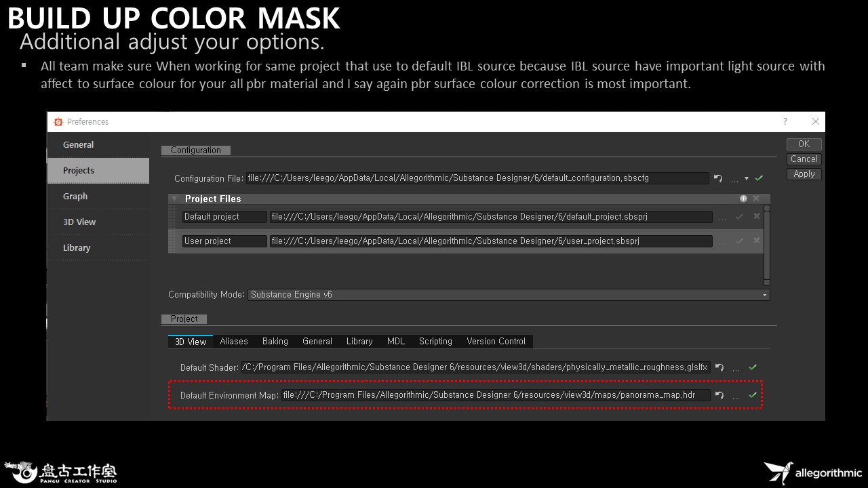Select General in the preferences sidebar
This screenshot has width=868, height=488.
coord(98,144)
